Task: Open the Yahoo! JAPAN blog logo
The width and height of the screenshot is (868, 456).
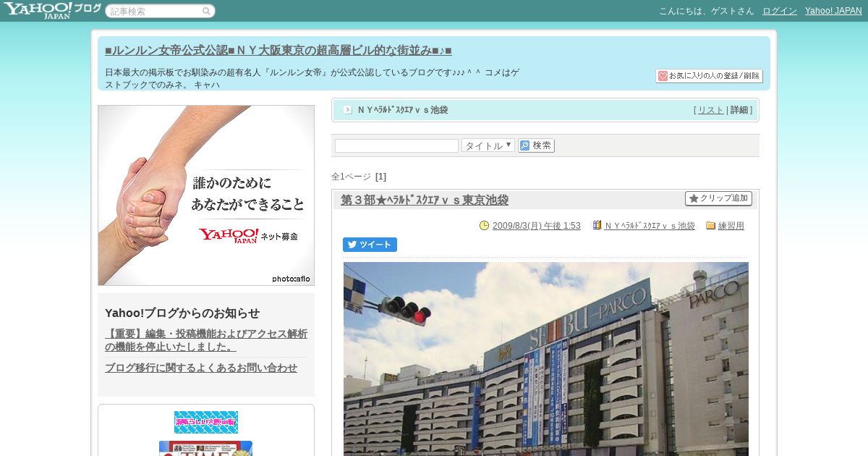Action: pos(51,10)
